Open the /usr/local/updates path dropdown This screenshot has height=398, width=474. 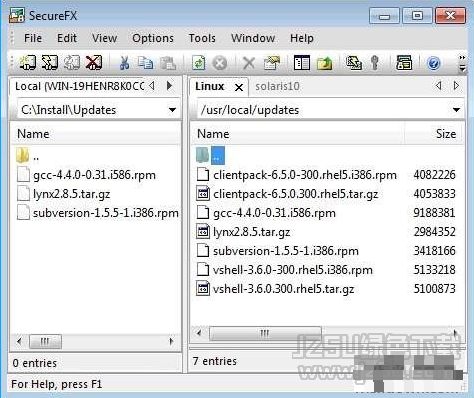point(456,110)
